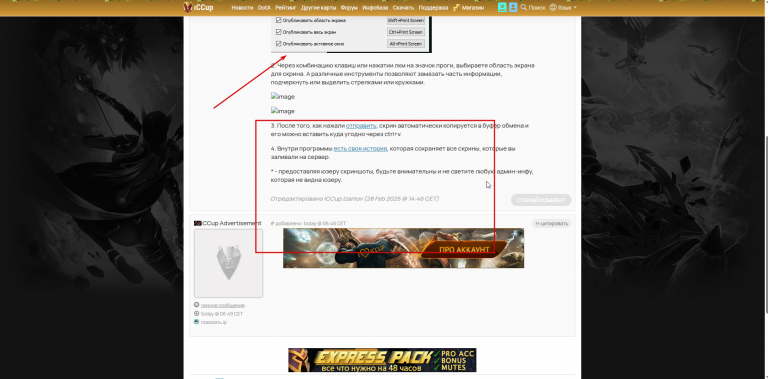Click the Shift+Print Screen hotkey button
Viewport: 768px width, 379px height.
(x=406, y=21)
